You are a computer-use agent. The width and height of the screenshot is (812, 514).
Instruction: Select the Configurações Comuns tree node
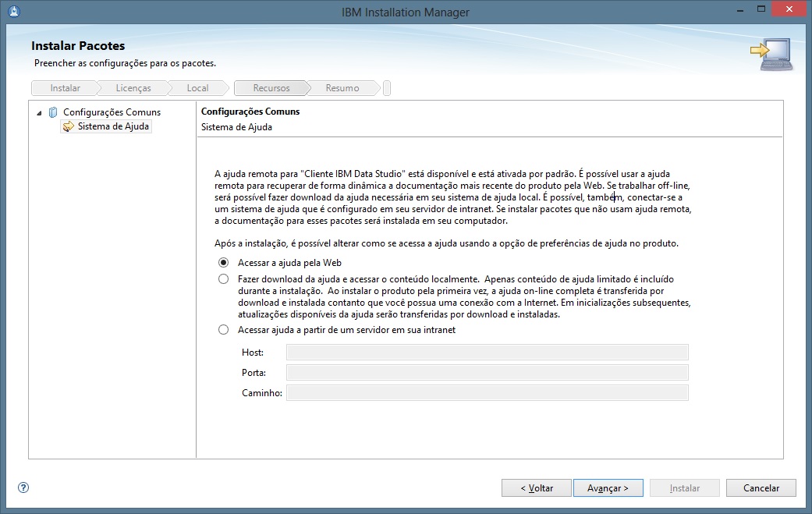(x=105, y=112)
